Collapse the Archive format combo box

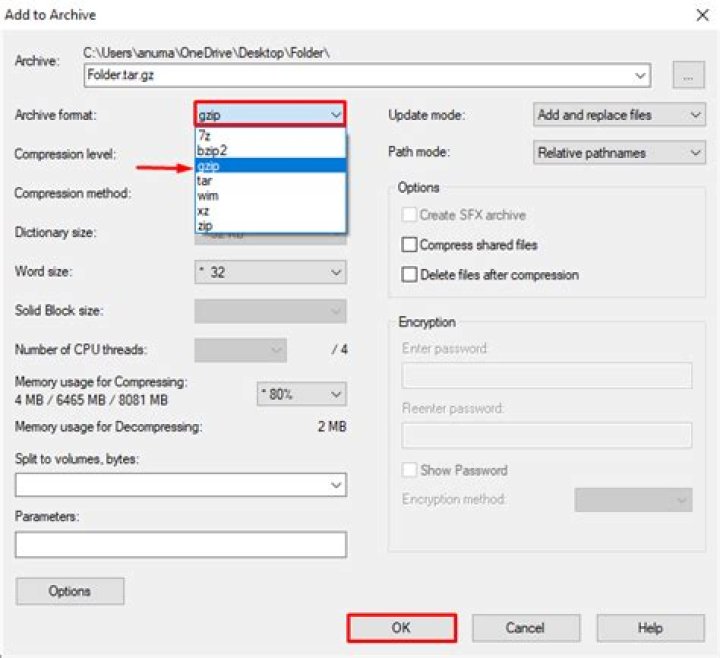click(x=270, y=114)
